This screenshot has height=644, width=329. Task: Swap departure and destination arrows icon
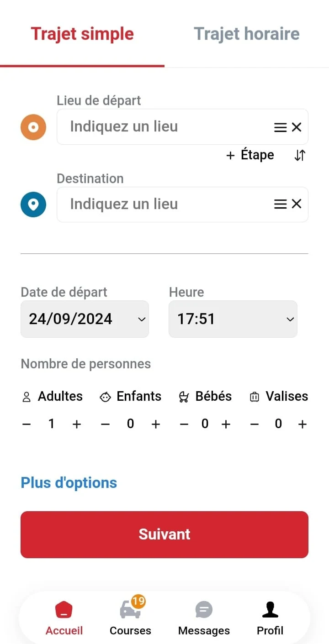[300, 156]
